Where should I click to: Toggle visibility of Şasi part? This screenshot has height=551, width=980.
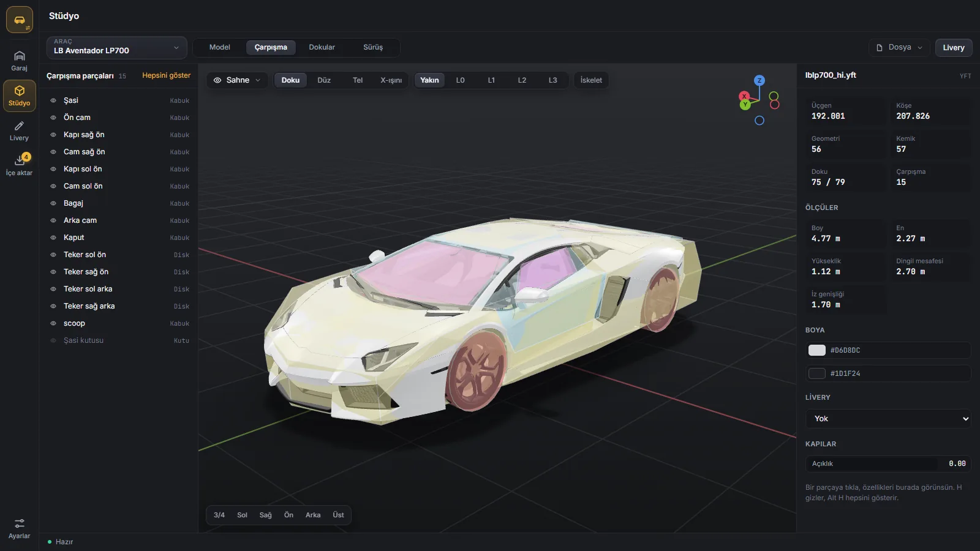[53, 100]
